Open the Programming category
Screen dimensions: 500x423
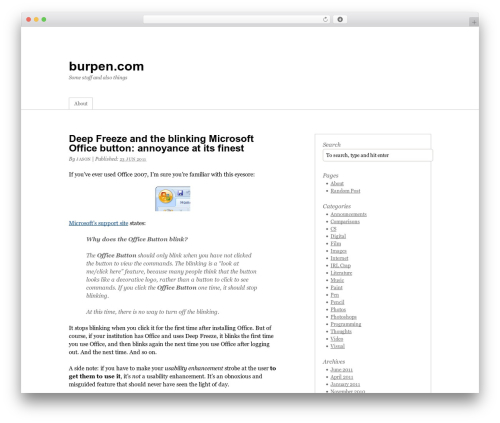(x=346, y=324)
